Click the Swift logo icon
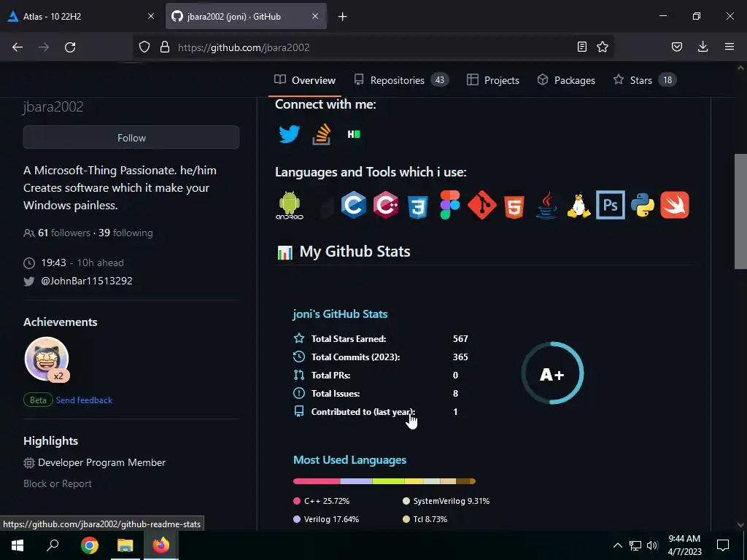This screenshot has width=747, height=560. [x=675, y=205]
